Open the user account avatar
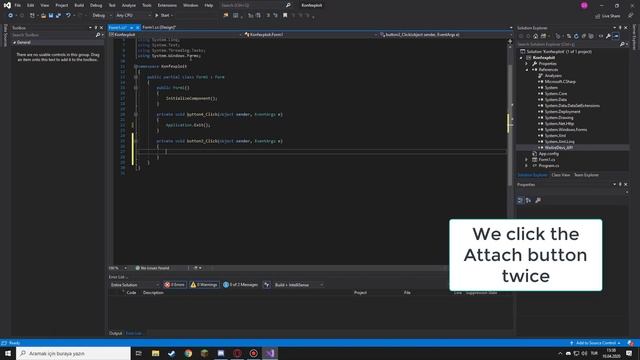This screenshot has height=360, width=640. (584, 5)
